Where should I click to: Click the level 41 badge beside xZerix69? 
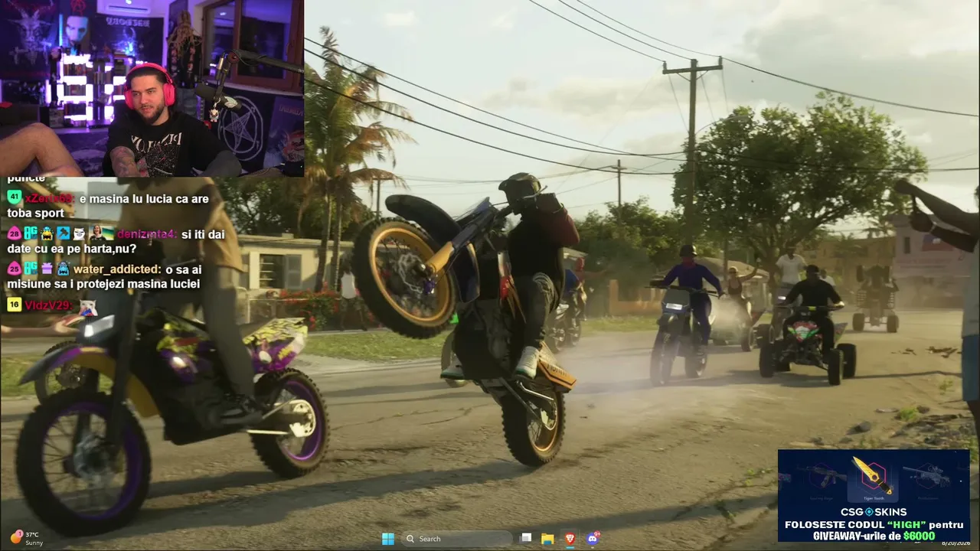click(14, 198)
